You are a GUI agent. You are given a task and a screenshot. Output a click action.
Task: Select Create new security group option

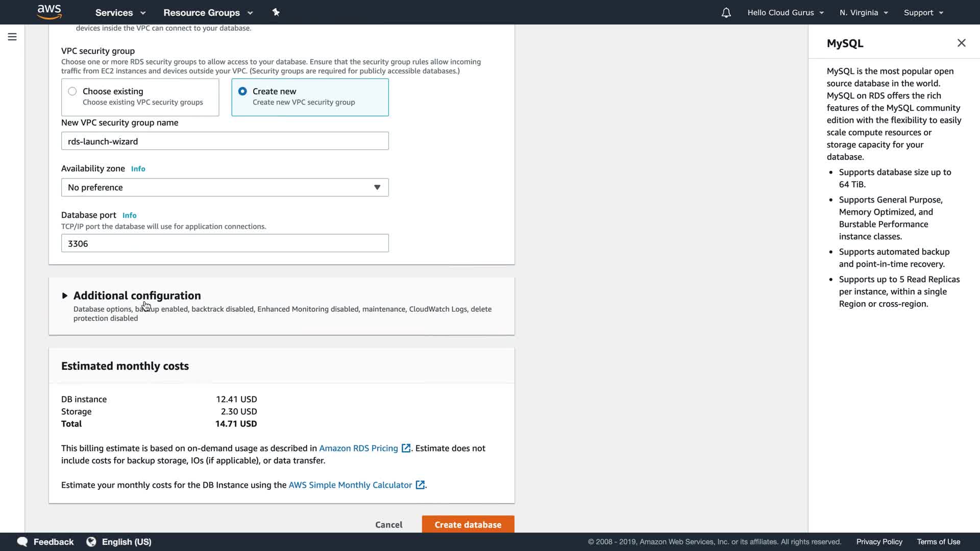click(x=242, y=91)
